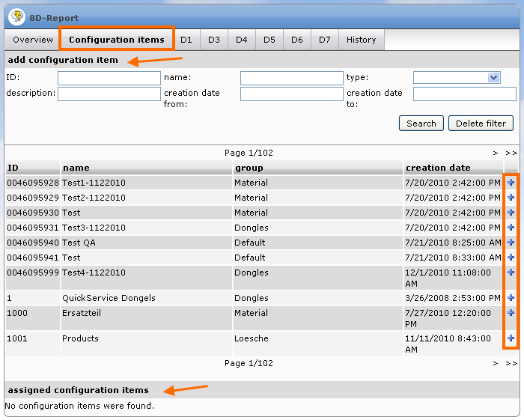Click plus icon for Test4-1122010 row

[511, 273]
